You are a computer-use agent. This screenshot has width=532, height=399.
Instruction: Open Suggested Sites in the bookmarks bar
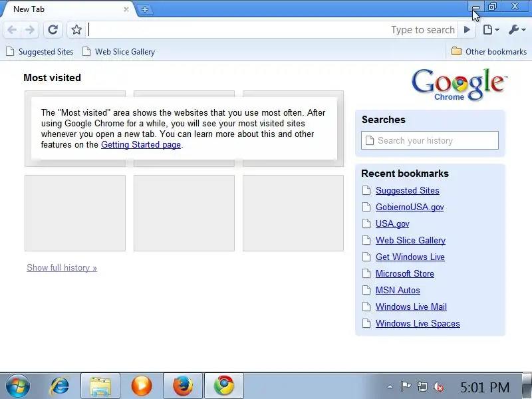pyautogui.click(x=40, y=52)
